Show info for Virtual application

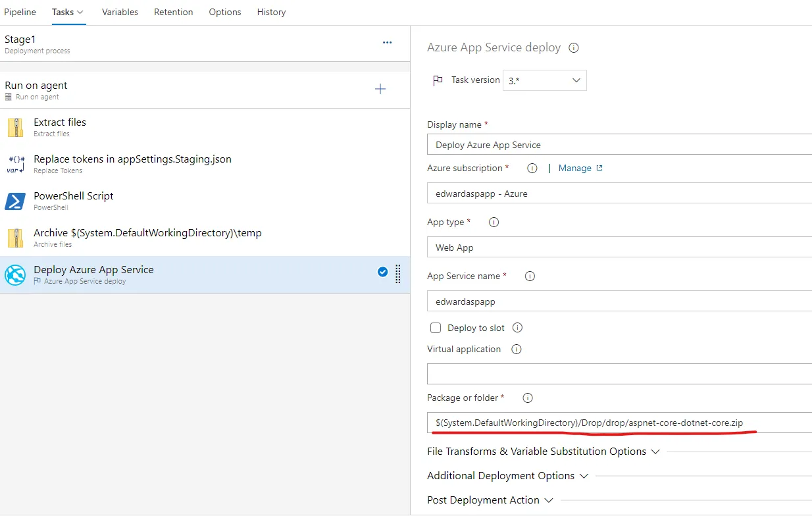click(x=516, y=349)
